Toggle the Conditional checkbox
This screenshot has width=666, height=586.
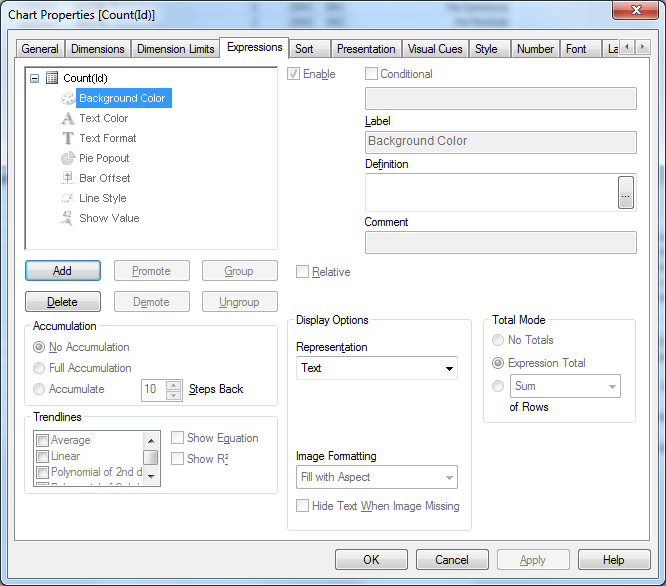pyautogui.click(x=372, y=74)
